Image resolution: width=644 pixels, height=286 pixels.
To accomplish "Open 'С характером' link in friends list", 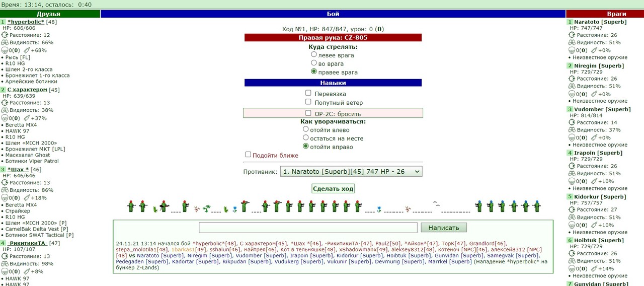I will click(27, 90).
